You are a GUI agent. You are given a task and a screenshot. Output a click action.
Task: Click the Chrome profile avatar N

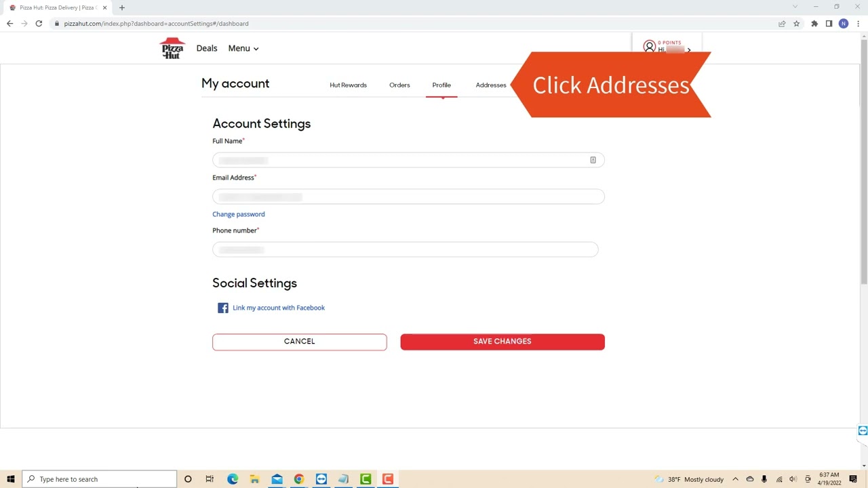(844, 23)
